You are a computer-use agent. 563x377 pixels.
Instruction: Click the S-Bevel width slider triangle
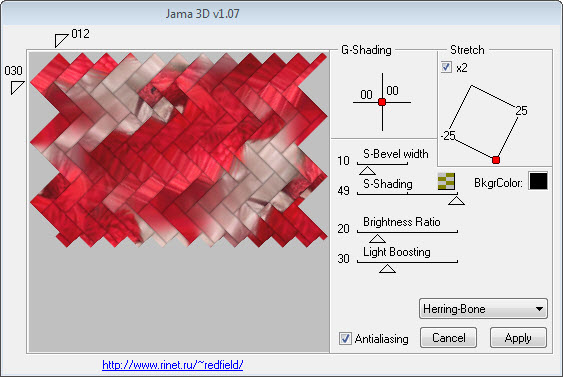367,171
